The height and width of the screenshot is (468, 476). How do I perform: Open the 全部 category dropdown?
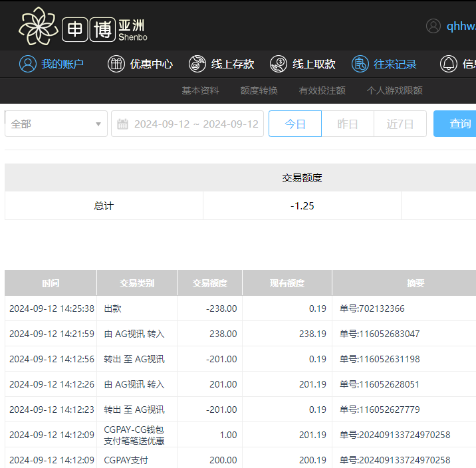pos(56,124)
